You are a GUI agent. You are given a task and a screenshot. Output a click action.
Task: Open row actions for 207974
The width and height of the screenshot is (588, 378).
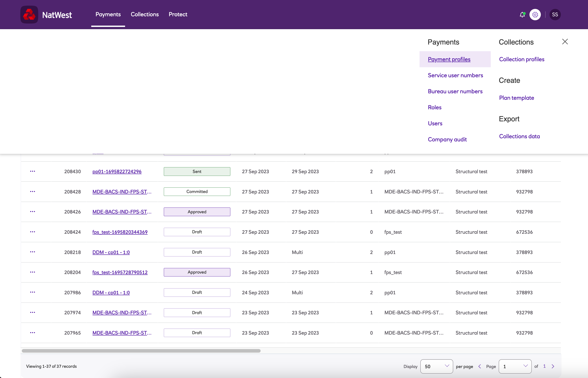point(32,313)
